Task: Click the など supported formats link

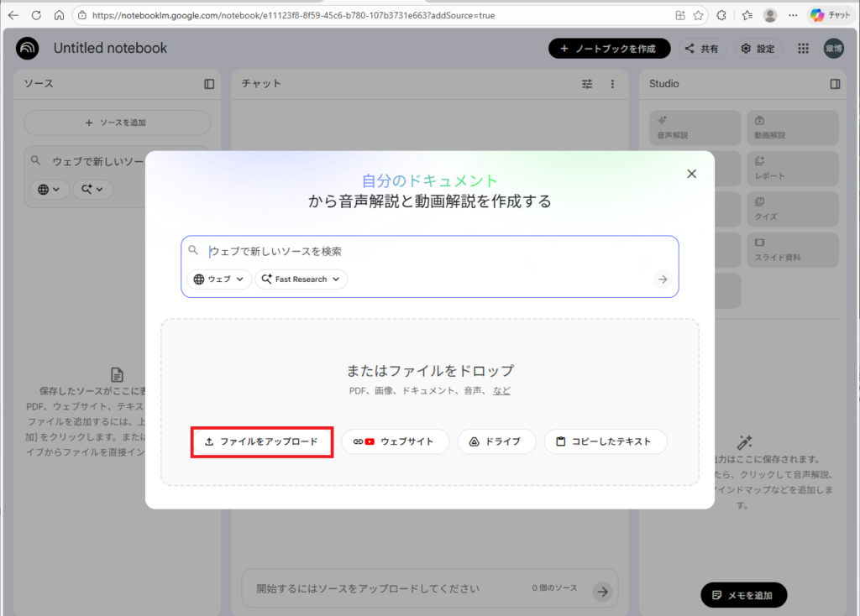Action: (x=501, y=391)
